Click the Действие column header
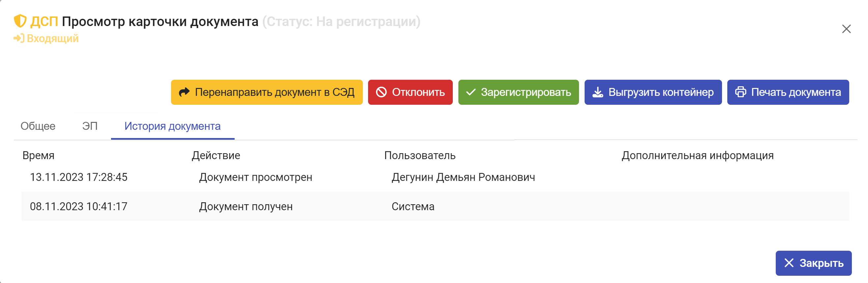868x283 pixels. pyautogui.click(x=216, y=156)
